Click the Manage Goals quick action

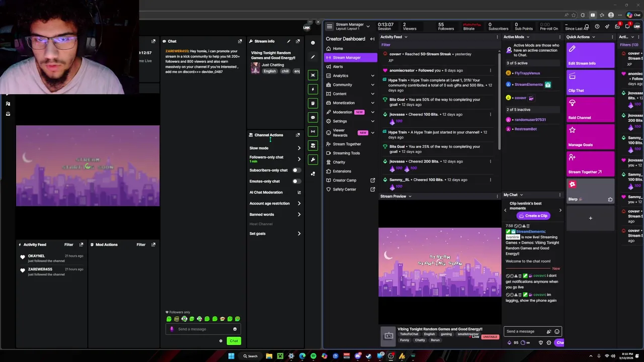[x=590, y=137]
